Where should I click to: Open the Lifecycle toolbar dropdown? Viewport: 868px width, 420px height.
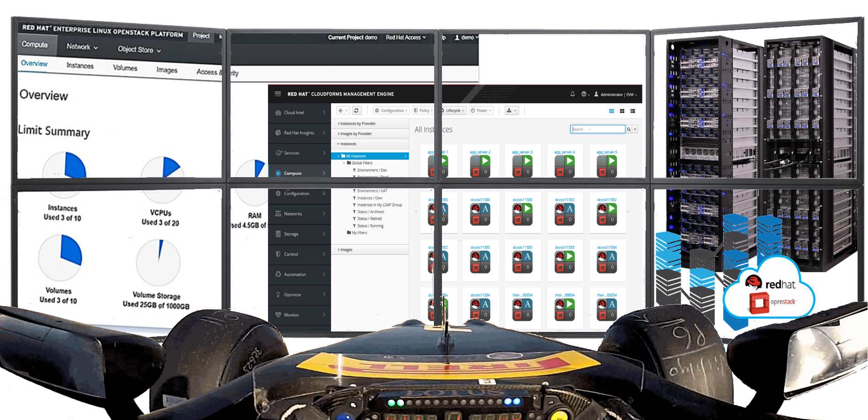click(453, 110)
